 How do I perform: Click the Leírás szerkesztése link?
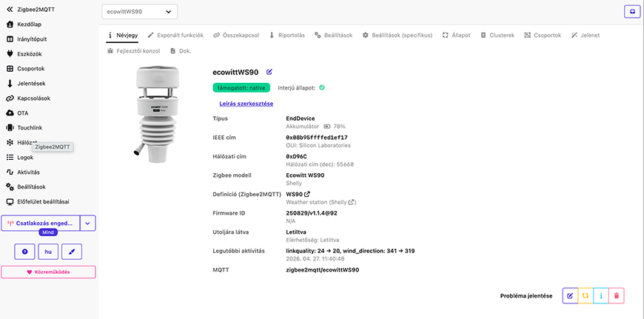[x=246, y=104]
